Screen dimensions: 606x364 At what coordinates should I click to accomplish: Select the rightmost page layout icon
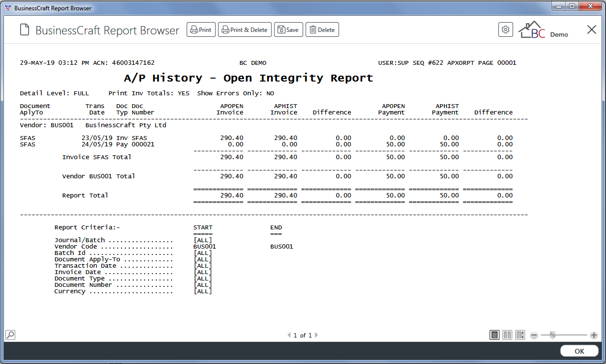(520, 335)
